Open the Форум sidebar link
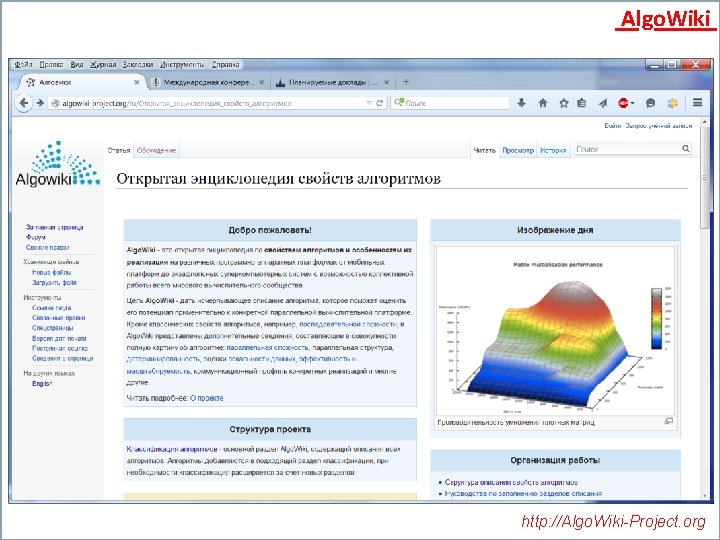 pos(35,237)
